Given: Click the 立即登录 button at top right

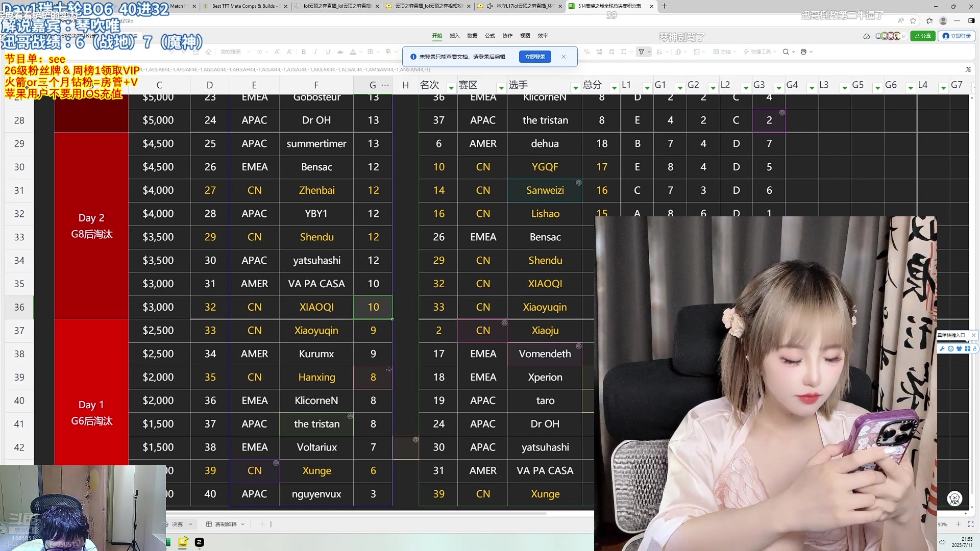Looking at the screenshot, I should pyautogui.click(x=957, y=36).
